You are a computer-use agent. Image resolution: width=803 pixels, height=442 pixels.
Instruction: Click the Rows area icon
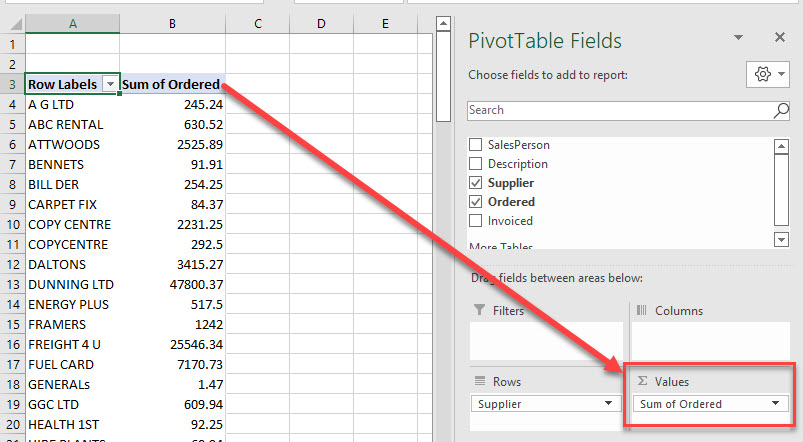coord(479,381)
